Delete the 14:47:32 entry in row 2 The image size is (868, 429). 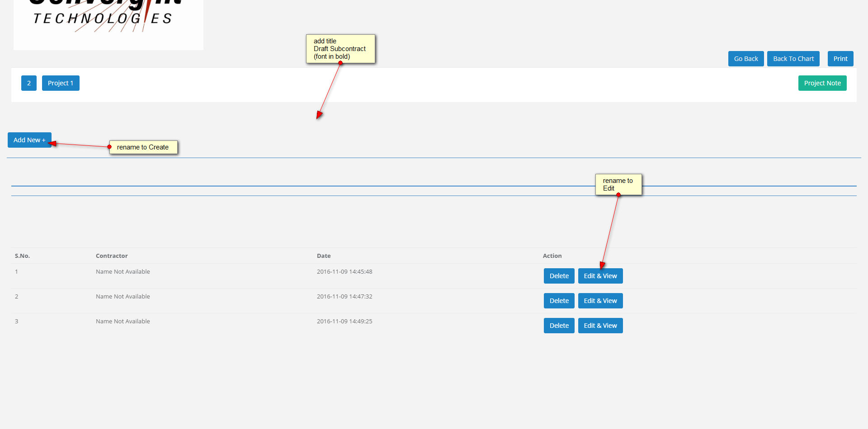tap(559, 301)
